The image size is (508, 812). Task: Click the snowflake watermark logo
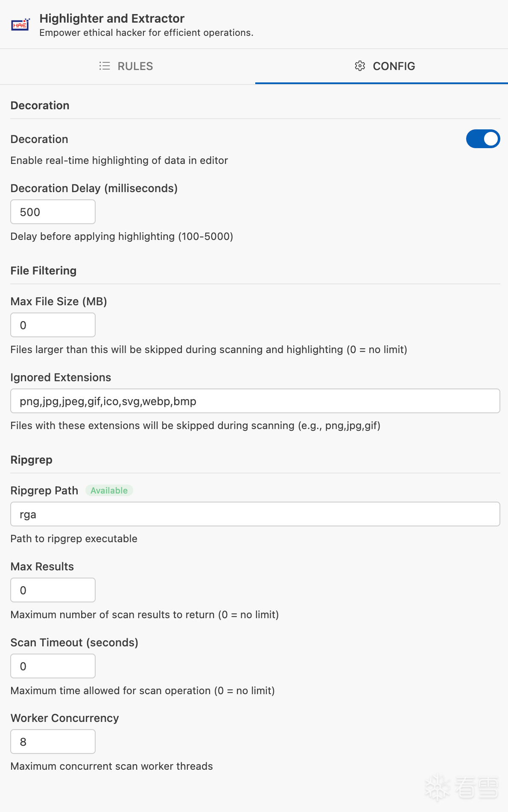[437, 787]
